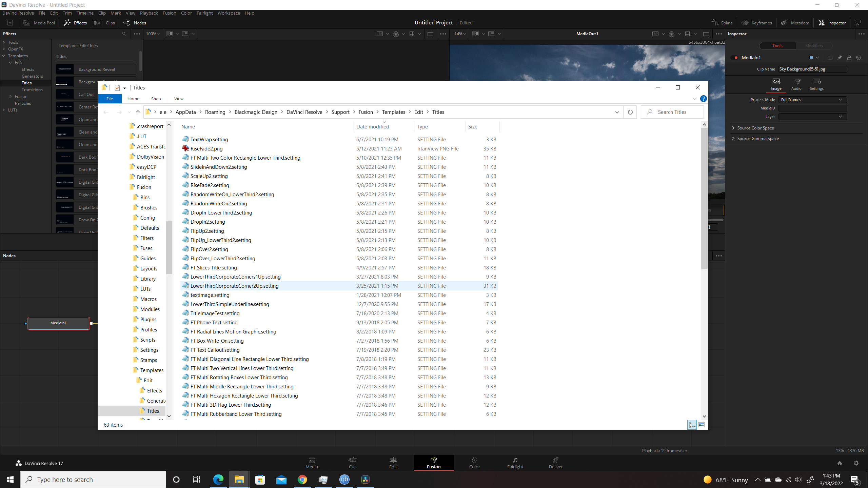Open the Spline editor
The image size is (868, 488).
click(x=722, y=23)
